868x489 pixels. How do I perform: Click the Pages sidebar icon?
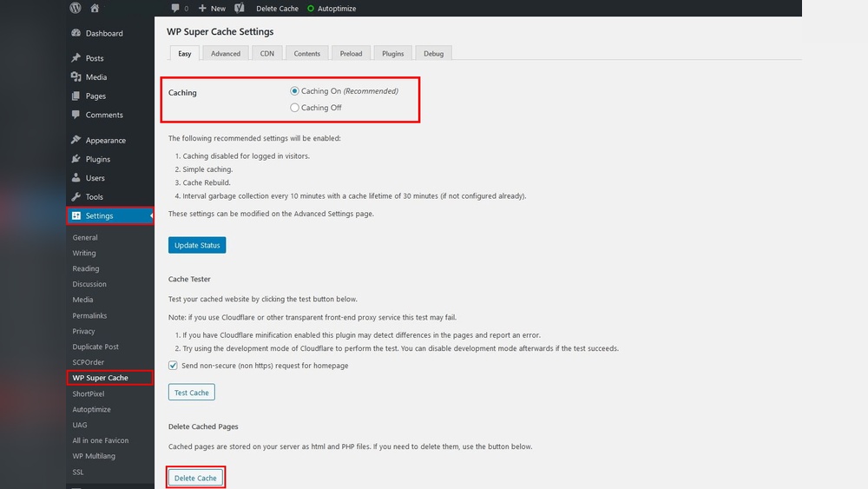[76, 96]
